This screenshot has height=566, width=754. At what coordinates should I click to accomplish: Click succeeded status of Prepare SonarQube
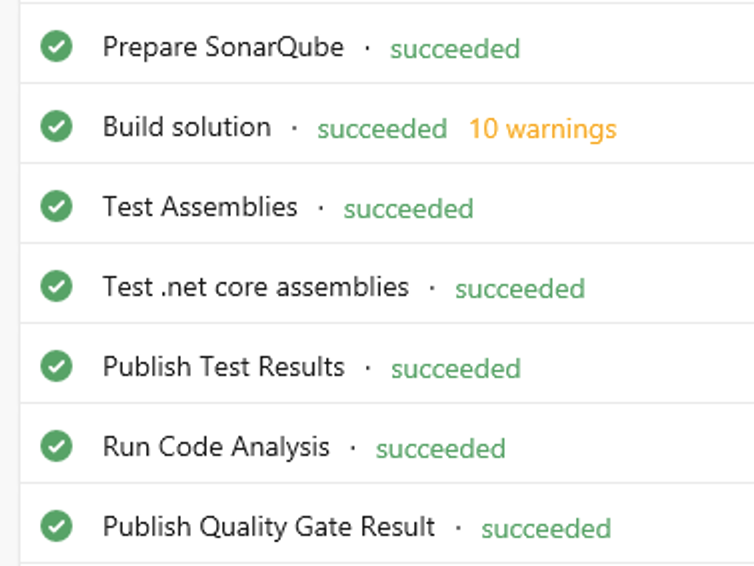point(455,49)
